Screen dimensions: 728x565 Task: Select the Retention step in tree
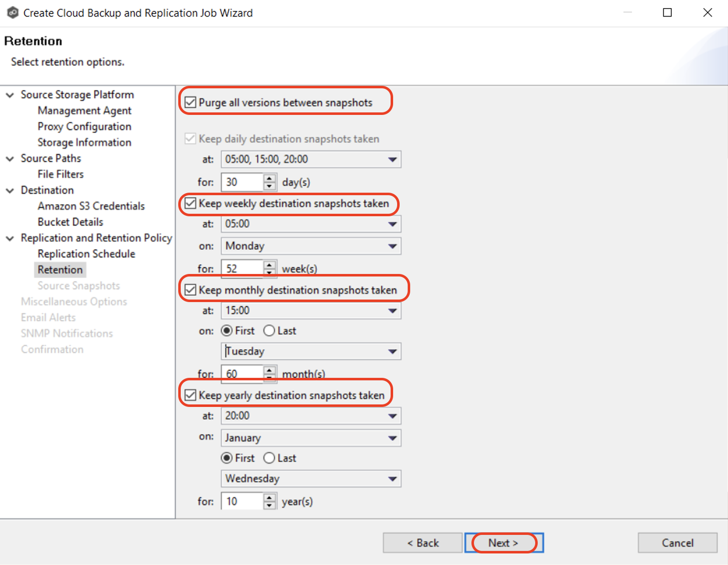click(60, 270)
